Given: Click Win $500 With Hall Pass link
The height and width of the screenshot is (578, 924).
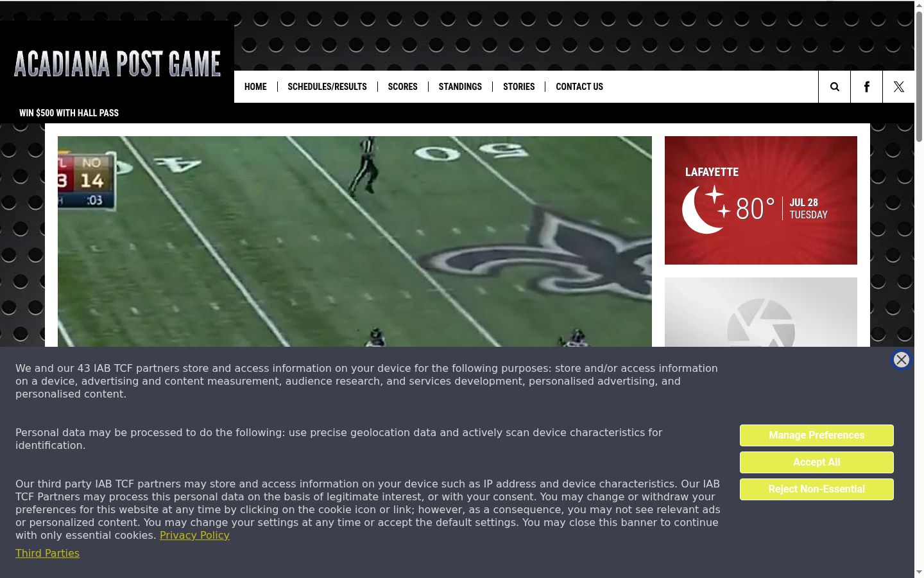Looking at the screenshot, I should [69, 113].
